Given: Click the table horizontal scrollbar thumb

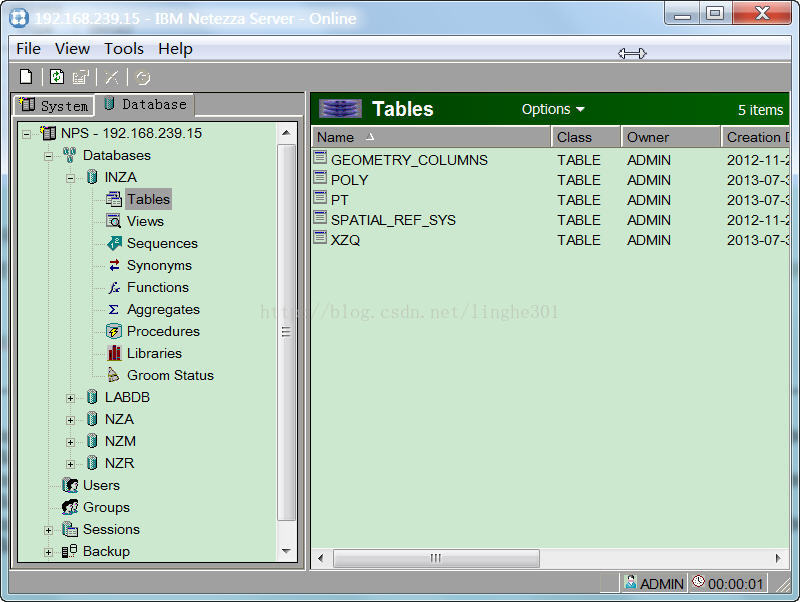Looking at the screenshot, I should point(436,558).
